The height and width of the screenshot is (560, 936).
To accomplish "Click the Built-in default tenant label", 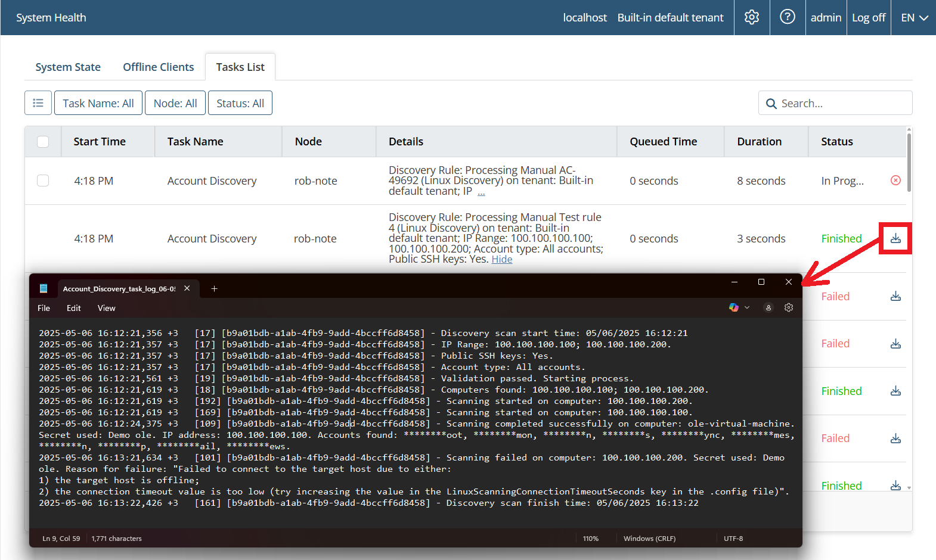I will [670, 18].
